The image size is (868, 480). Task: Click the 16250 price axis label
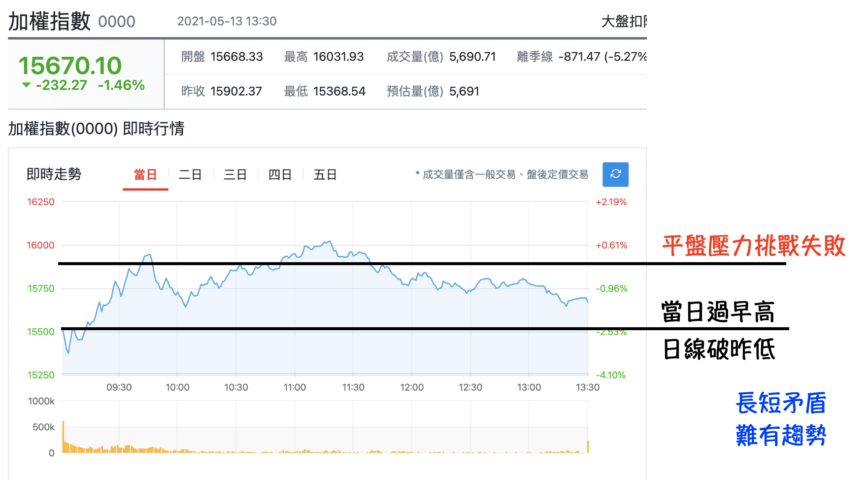41,202
